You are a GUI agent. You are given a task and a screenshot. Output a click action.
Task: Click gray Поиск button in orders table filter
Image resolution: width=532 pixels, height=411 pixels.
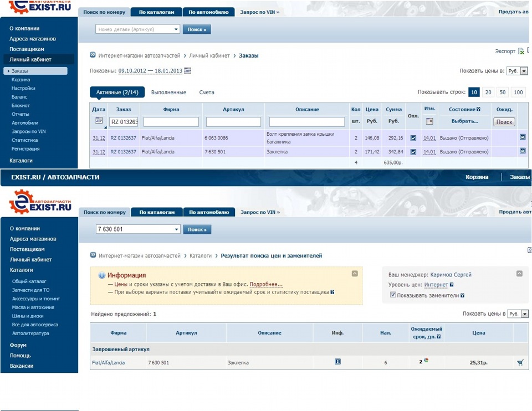(x=504, y=122)
